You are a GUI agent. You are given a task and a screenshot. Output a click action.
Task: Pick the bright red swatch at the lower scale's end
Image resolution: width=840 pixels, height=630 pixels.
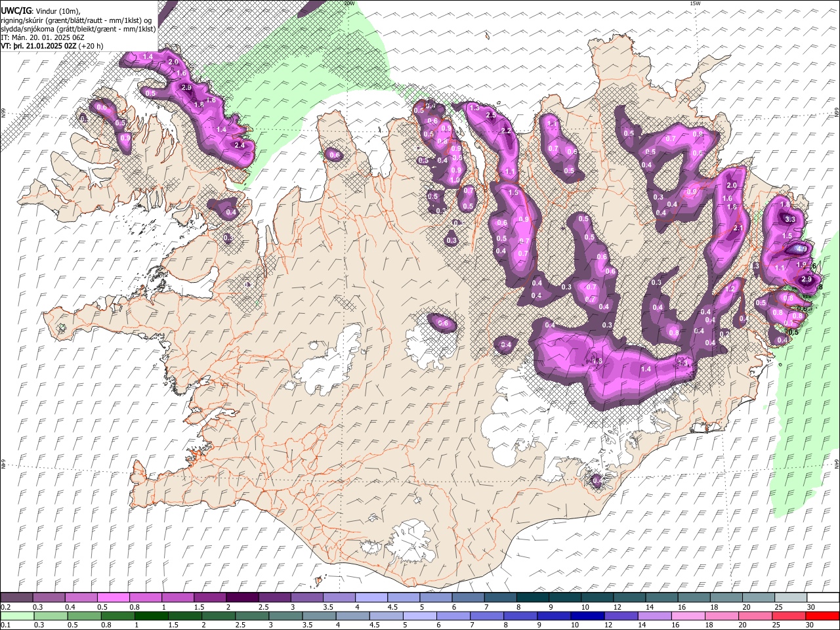pos(822,616)
